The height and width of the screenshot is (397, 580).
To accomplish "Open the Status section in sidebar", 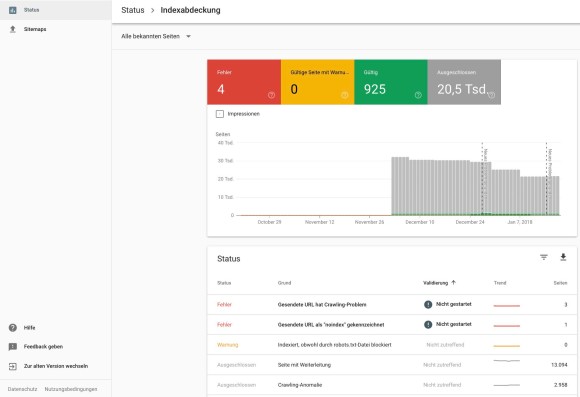I will coord(55,10).
